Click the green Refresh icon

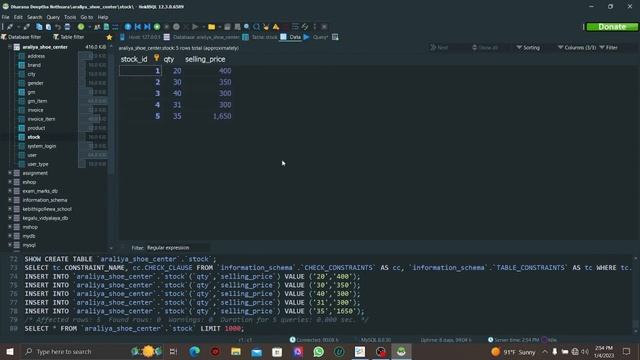click(81, 27)
